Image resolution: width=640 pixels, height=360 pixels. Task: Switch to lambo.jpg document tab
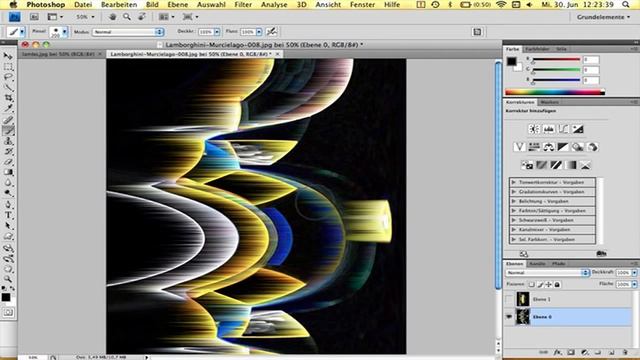(61, 54)
